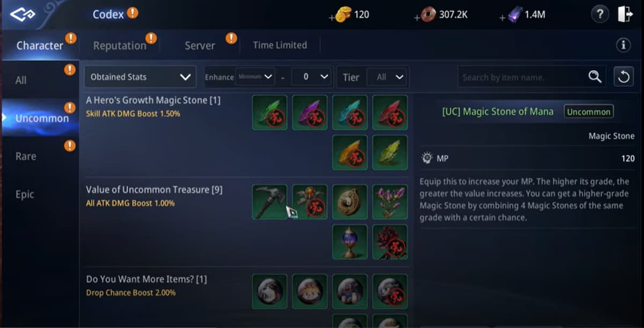
Task: Open the help question mark icon
Action: coord(600,14)
